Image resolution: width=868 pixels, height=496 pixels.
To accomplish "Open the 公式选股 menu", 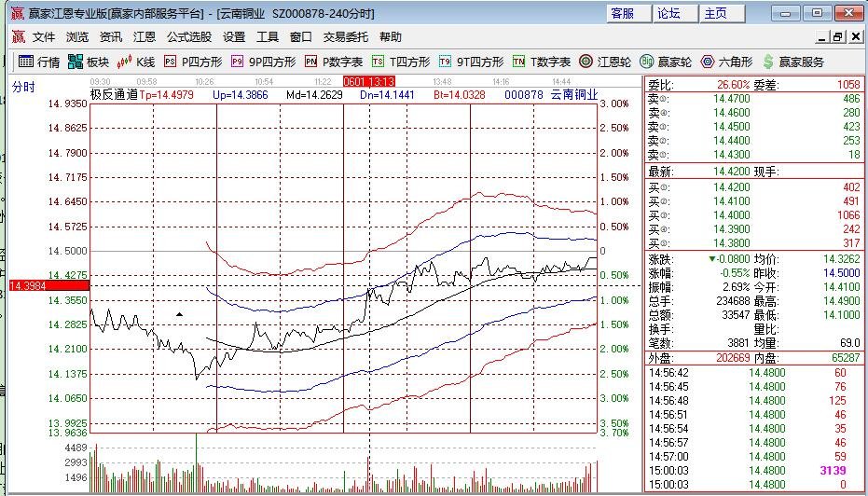I will tap(189, 37).
